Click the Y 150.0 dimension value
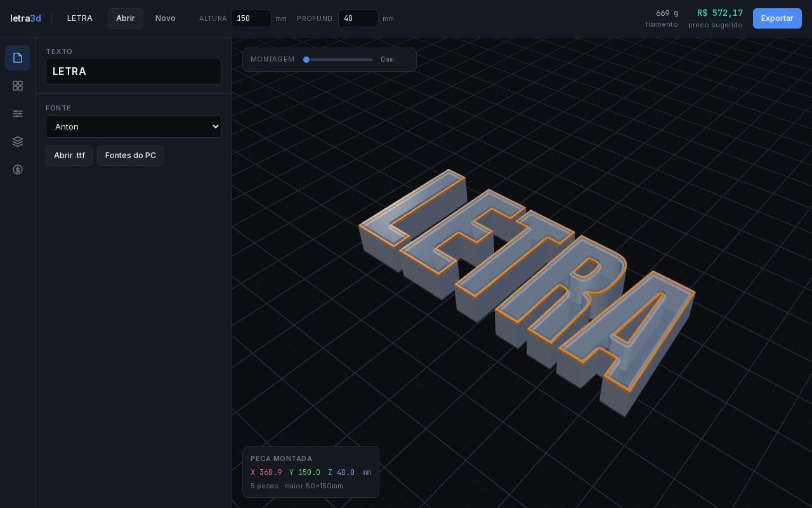The image size is (812, 508). pos(304,472)
